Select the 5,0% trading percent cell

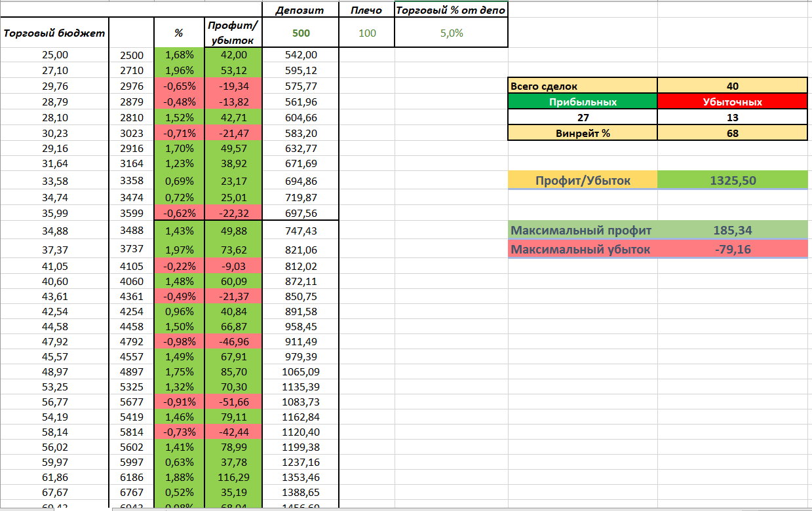tap(451, 33)
